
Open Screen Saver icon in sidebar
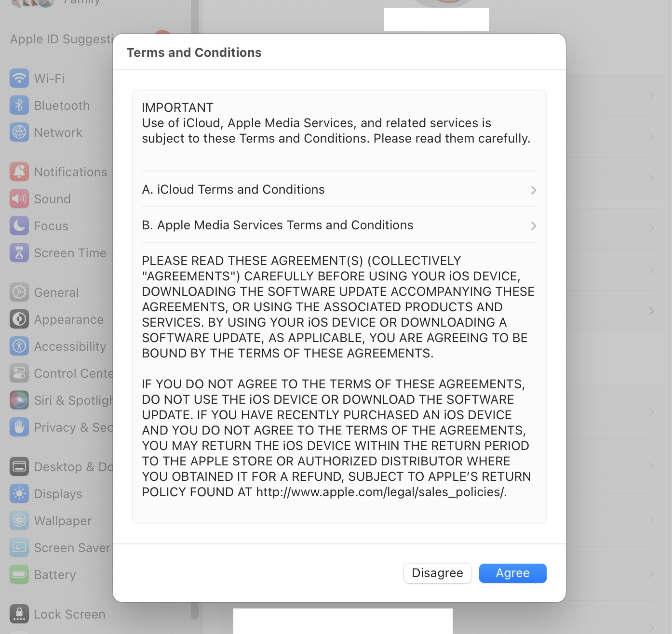coord(19,547)
